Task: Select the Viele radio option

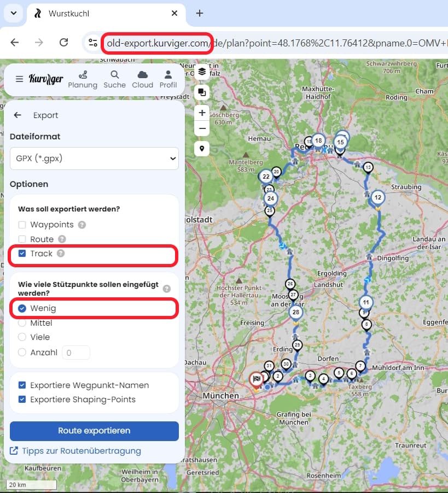Action: [x=22, y=337]
